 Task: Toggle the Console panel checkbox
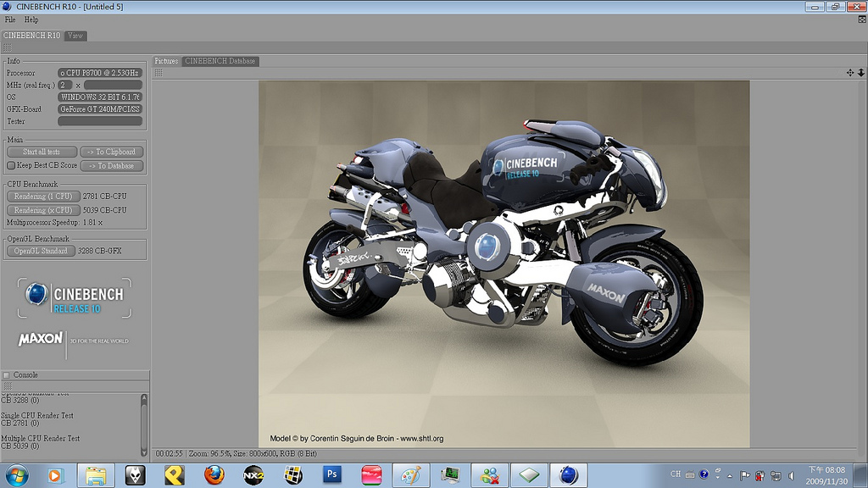(x=7, y=375)
